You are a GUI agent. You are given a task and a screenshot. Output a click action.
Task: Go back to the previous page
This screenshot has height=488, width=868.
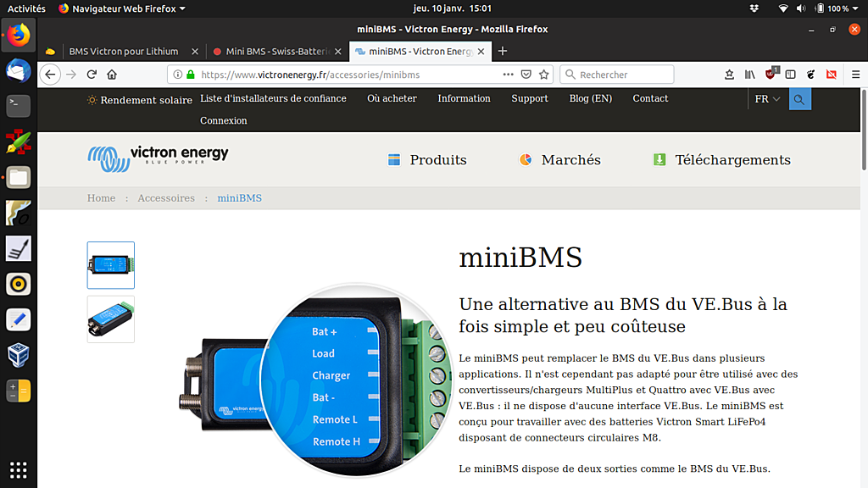(50, 75)
